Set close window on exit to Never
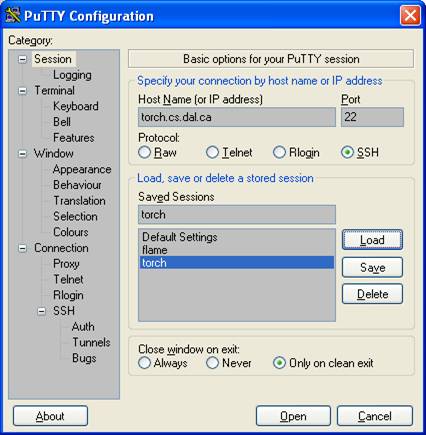426x435 pixels. [x=212, y=363]
